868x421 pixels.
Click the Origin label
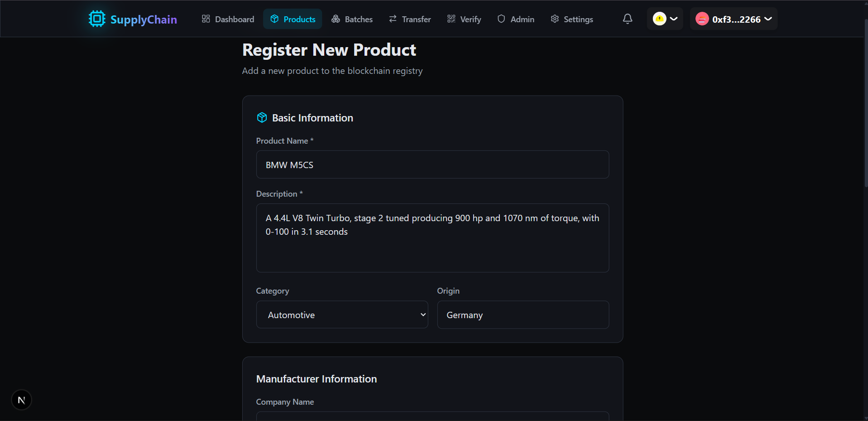(x=448, y=291)
